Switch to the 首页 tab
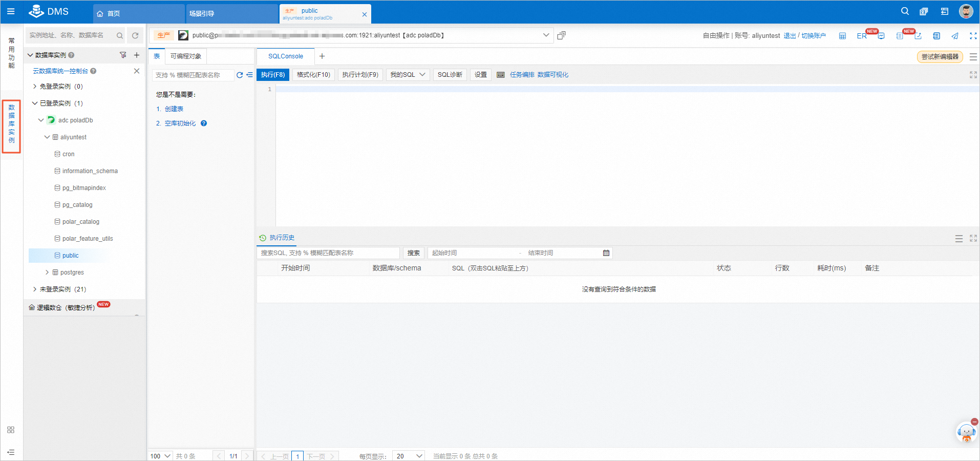This screenshot has height=461, width=980. [139, 14]
